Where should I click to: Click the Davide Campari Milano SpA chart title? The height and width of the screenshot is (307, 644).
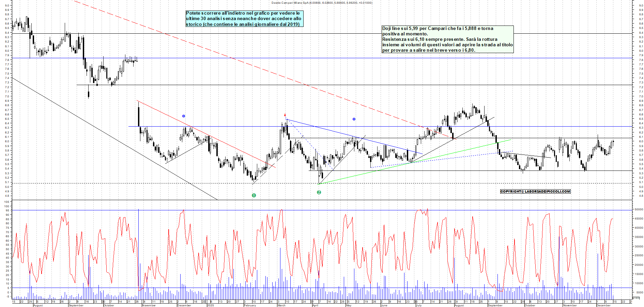(x=322, y=3)
